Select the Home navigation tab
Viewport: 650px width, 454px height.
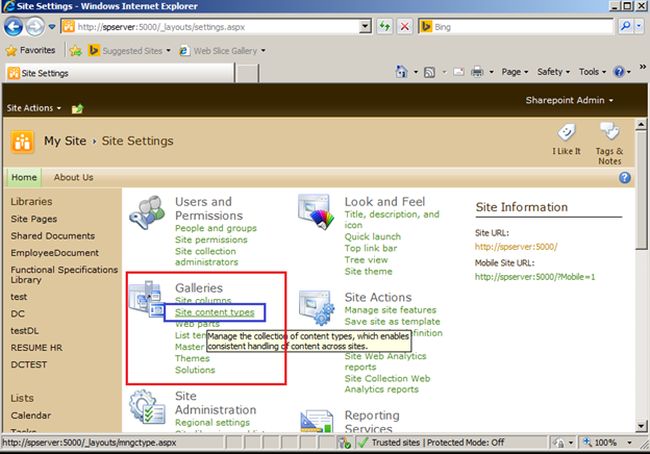24,177
